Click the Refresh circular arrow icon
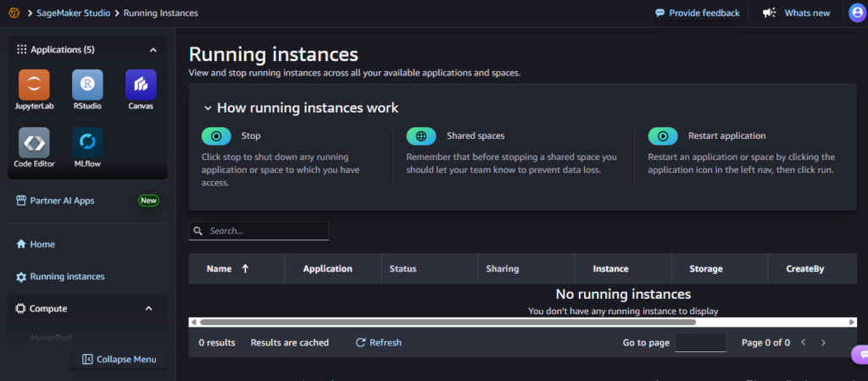Image resolution: width=868 pixels, height=381 pixels. (360, 343)
